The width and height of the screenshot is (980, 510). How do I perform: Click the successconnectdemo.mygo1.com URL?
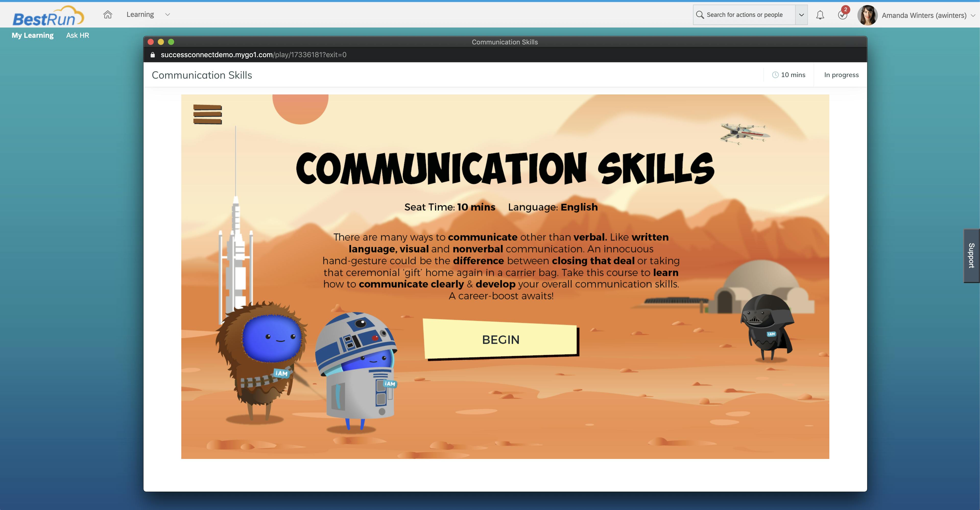click(x=253, y=55)
